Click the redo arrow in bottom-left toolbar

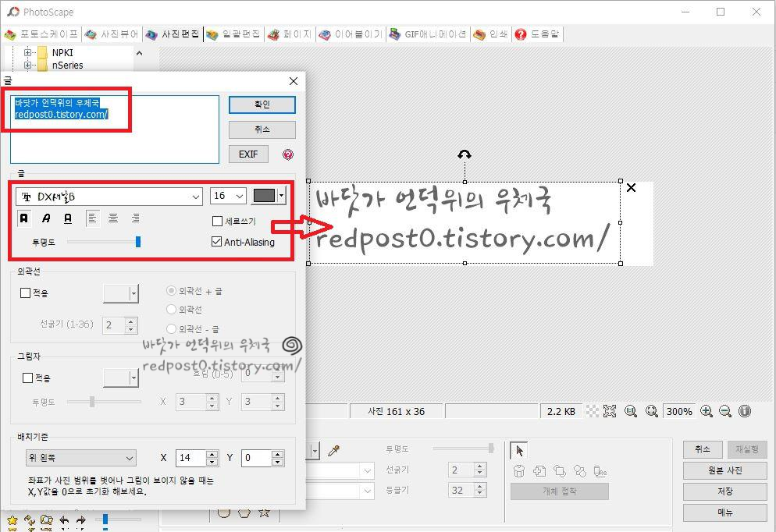(80, 520)
